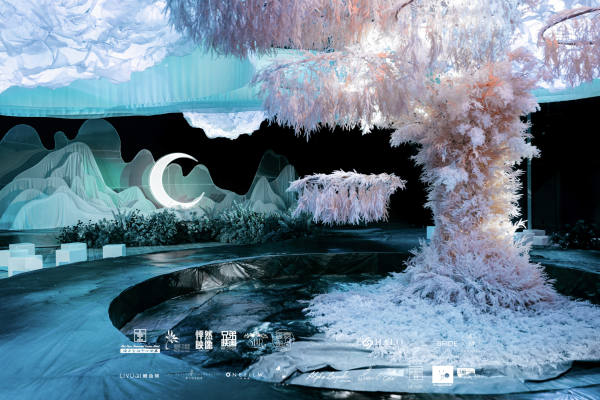Click the hanging pampas grass cloud
This screenshot has width=600, height=400.
click(346, 196)
